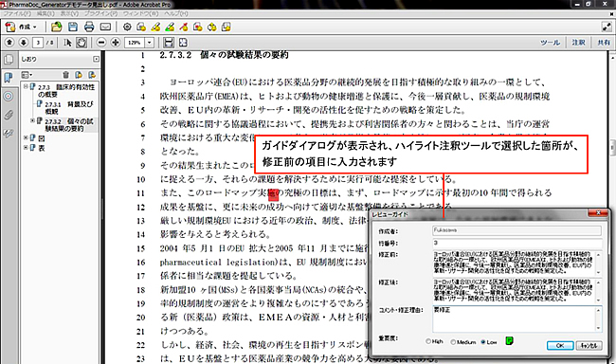Viewport: 616px width, 364px height.
Task: Click the zoom out minus button
Action: click(101, 42)
